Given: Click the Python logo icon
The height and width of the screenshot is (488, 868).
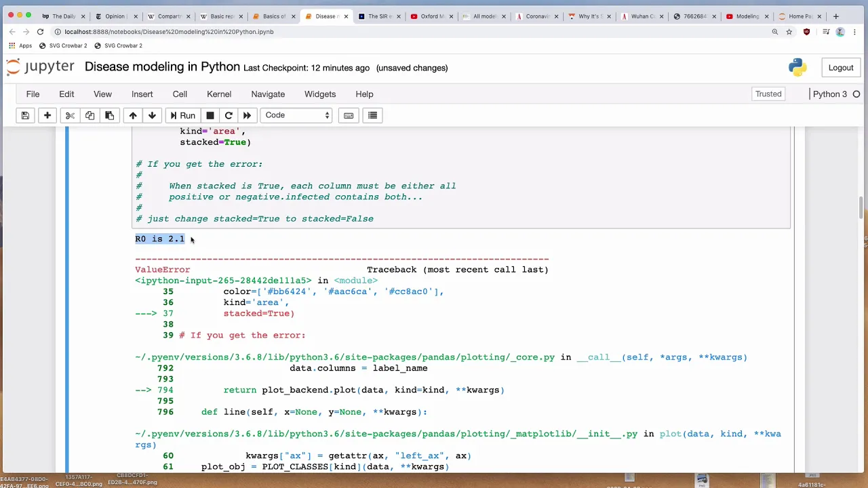Looking at the screenshot, I should click(x=797, y=67).
